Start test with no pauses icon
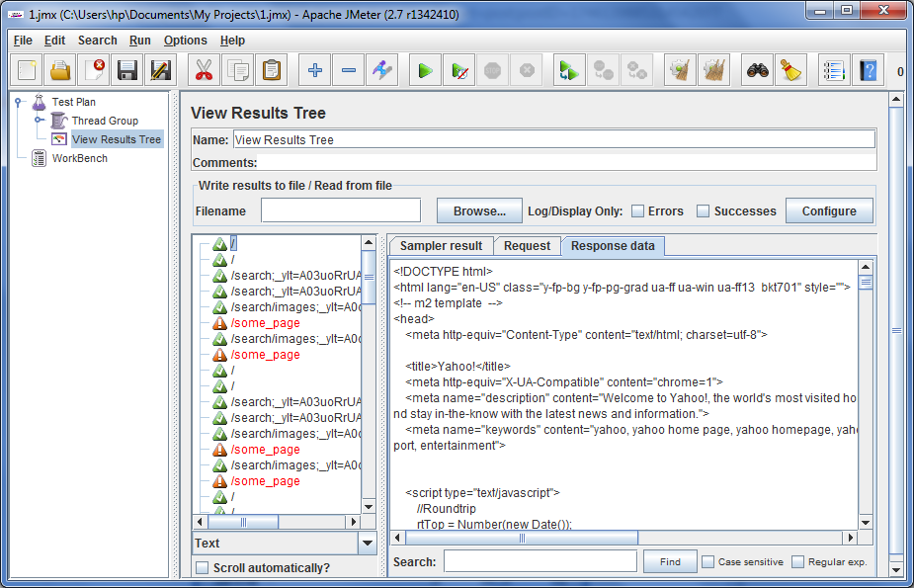 (459, 70)
